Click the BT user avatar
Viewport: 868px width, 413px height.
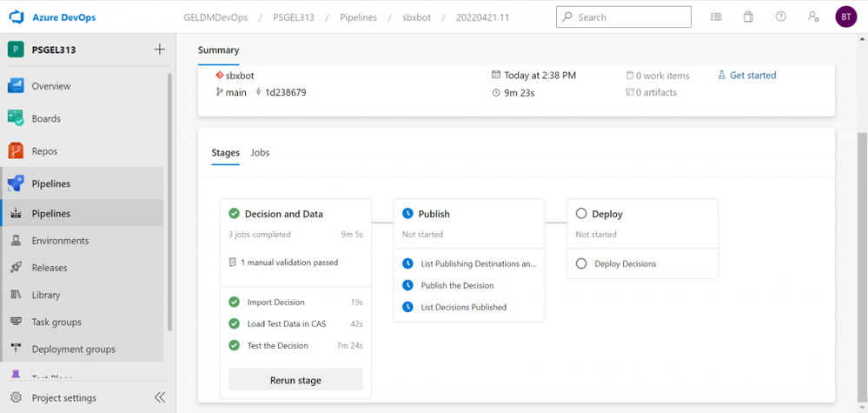click(x=845, y=17)
